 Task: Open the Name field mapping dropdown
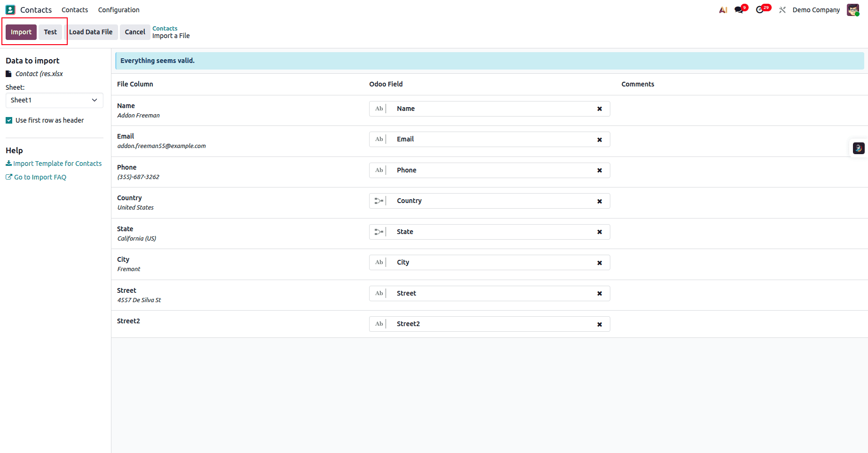coord(489,109)
